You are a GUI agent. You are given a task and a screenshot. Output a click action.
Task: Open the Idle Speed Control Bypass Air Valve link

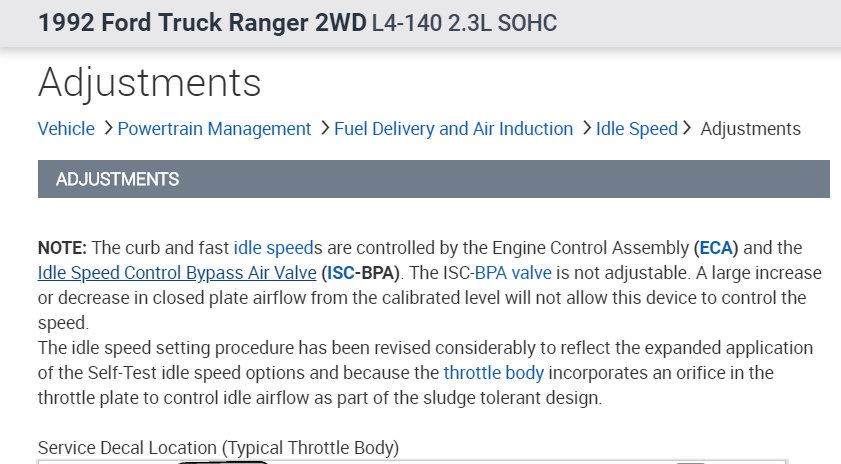coord(177,273)
